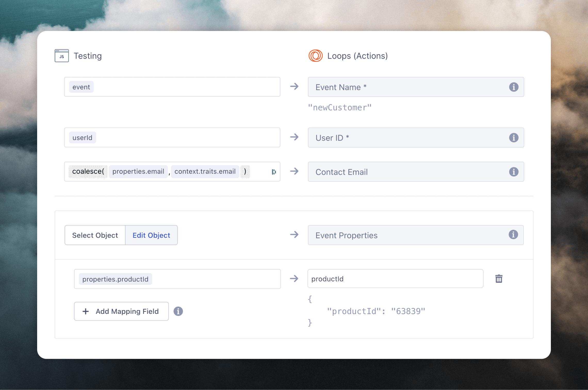Click Add Mapping Field button
This screenshot has height=390, width=588.
121,311
